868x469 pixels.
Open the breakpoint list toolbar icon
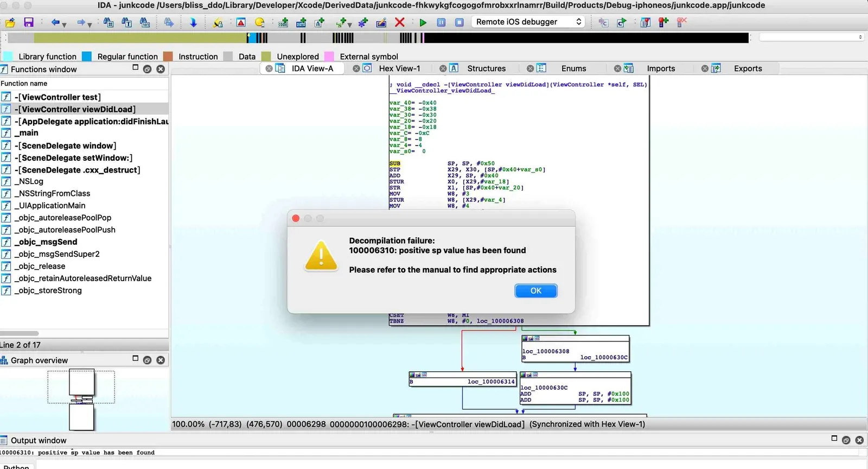[x=645, y=22]
